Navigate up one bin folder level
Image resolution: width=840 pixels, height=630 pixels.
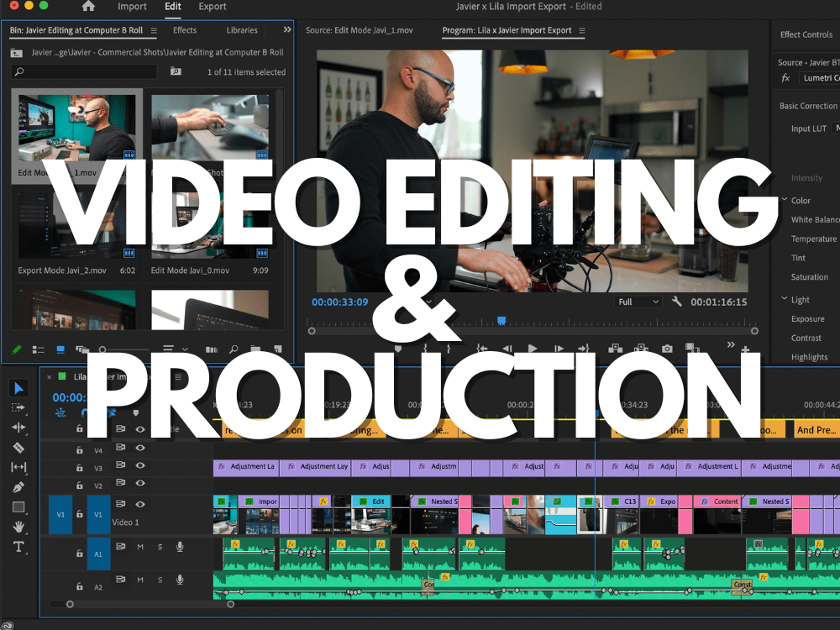point(17,52)
